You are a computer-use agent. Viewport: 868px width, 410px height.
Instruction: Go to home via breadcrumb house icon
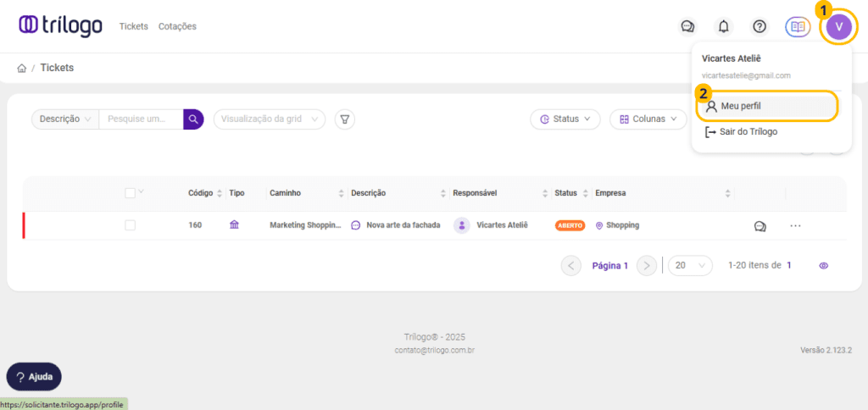[22, 68]
